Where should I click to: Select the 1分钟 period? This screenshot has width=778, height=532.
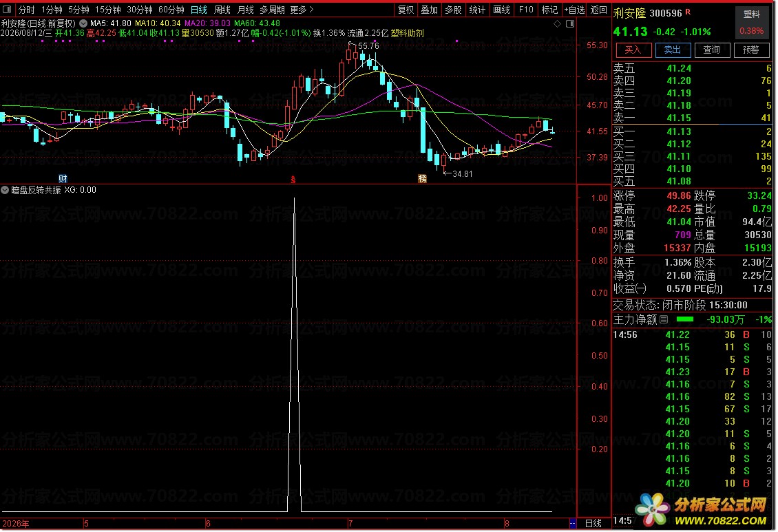(52, 10)
